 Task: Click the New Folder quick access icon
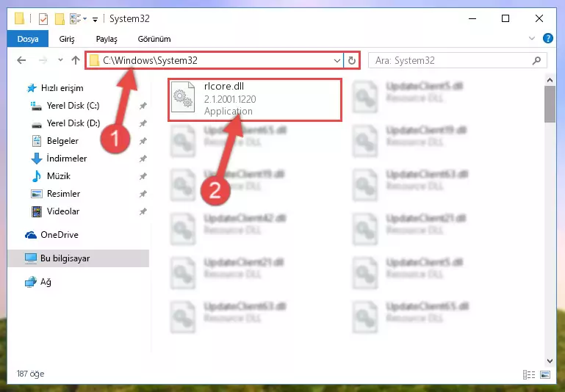click(60, 18)
